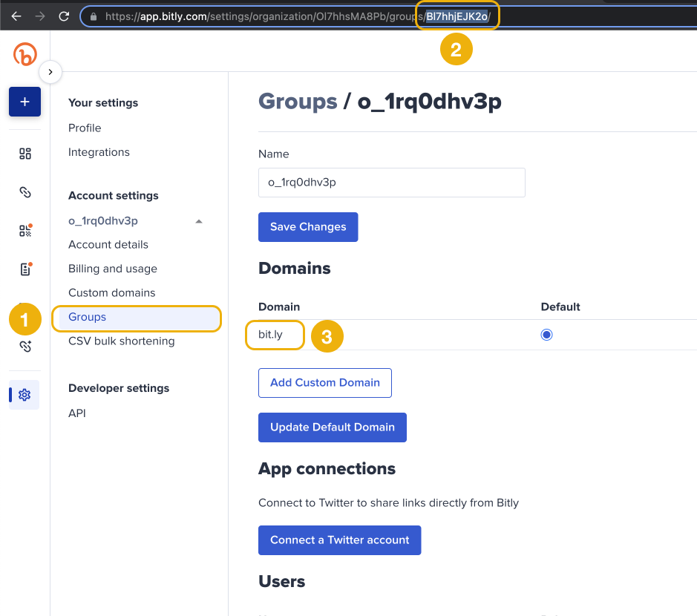Expand the sidebar with the chevron arrow

click(50, 72)
